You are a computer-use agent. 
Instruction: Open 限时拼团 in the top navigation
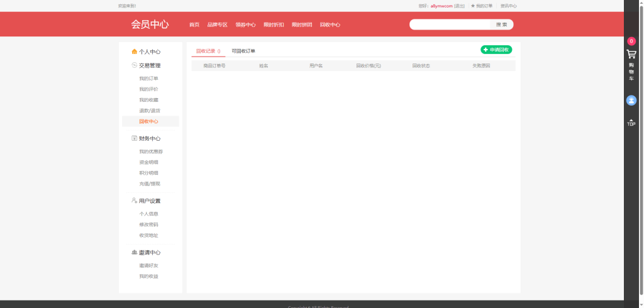tap(302, 25)
